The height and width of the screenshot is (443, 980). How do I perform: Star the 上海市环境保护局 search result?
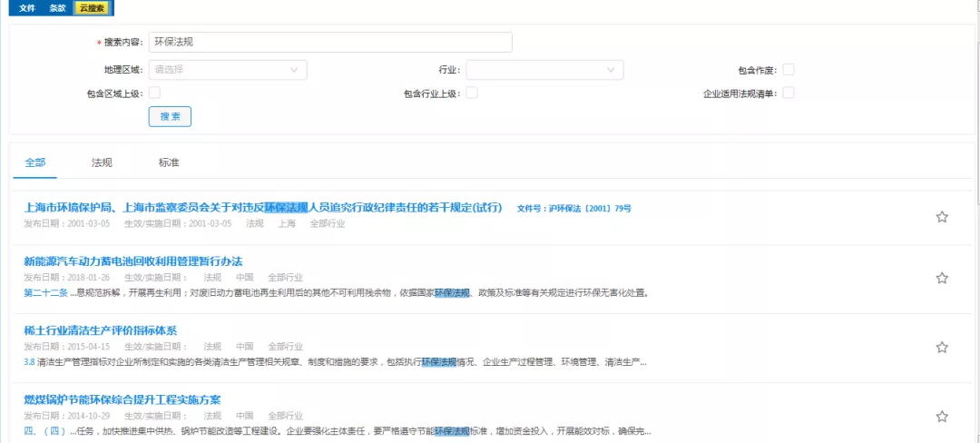tap(942, 217)
